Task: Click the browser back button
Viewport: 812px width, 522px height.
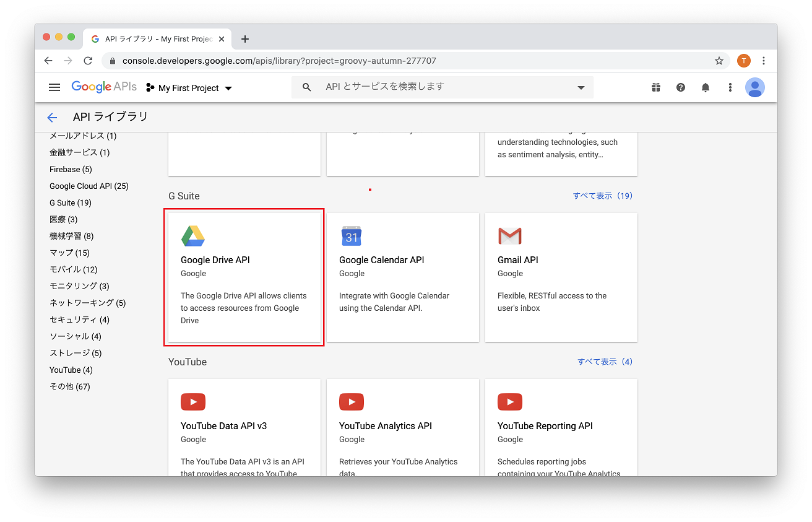Action: pyautogui.click(x=48, y=61)
